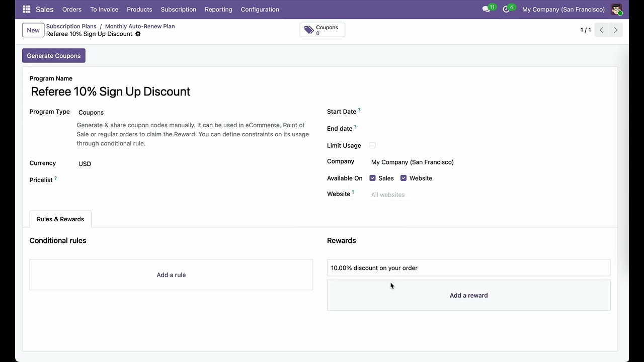This screenshot has width=644, height=362.
Task: Click the Conditional rules heading
Action: [58, 240]
